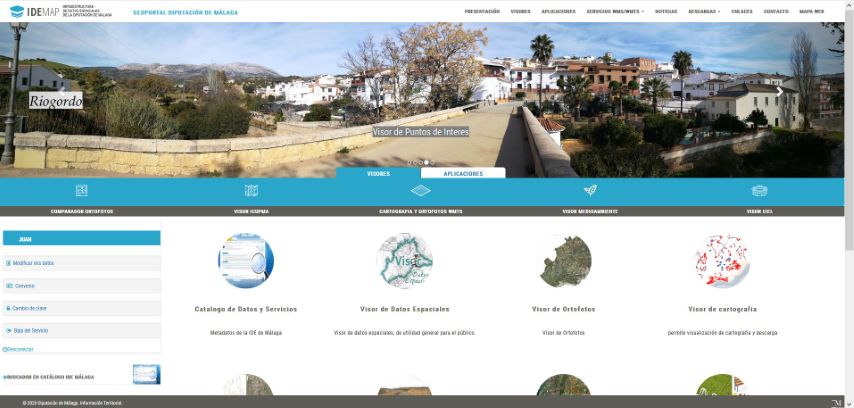Open the Visor de Datos Espaciales image
Viewport: 854px width, 408px height.
coord(404,261)
